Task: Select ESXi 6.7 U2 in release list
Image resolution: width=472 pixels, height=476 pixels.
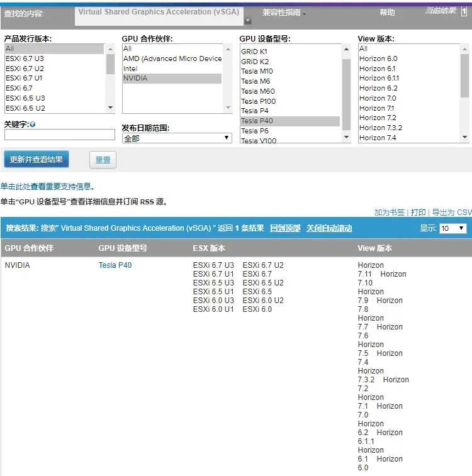Action: tap(54, 69)
